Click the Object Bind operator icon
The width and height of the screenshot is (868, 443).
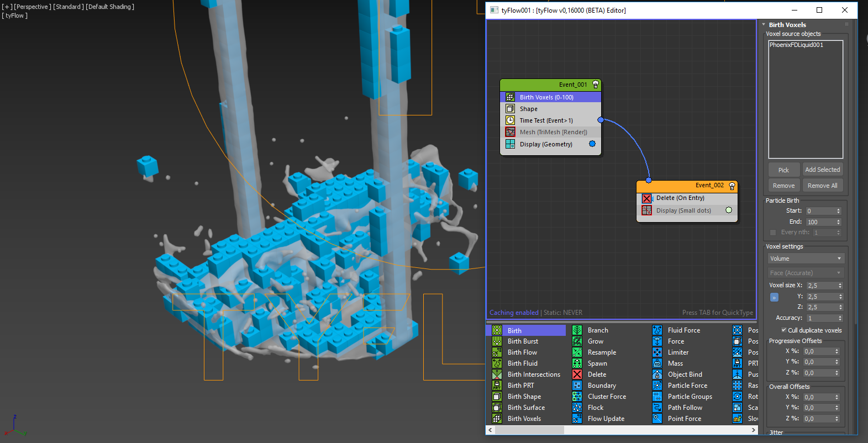tap(657, 375)
